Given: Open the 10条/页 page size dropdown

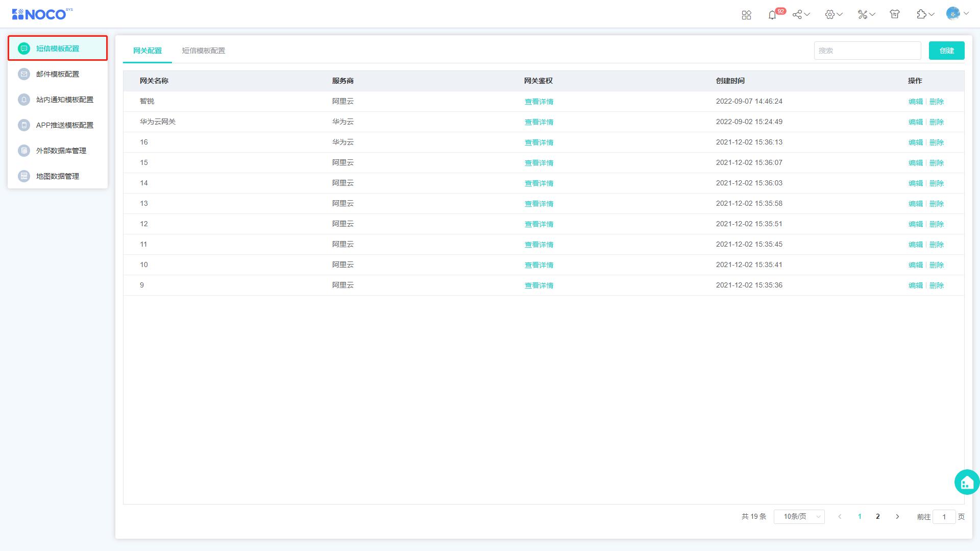Looking at the screenshot, I should click(799, 517).
